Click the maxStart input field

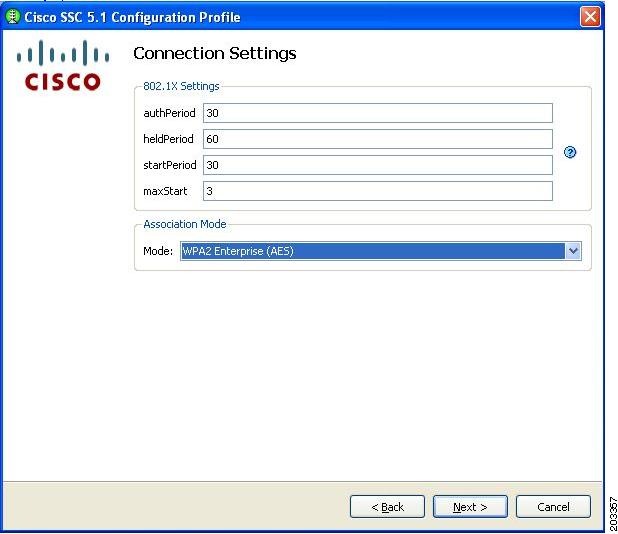pos(378,191)
